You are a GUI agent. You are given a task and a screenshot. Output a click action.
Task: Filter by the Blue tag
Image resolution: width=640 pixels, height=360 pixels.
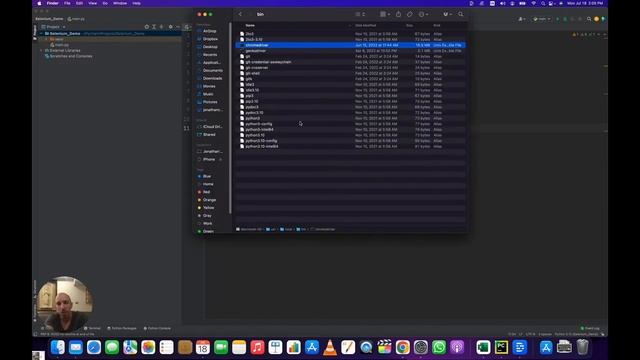pyautogui.click(x=207, y=176)
